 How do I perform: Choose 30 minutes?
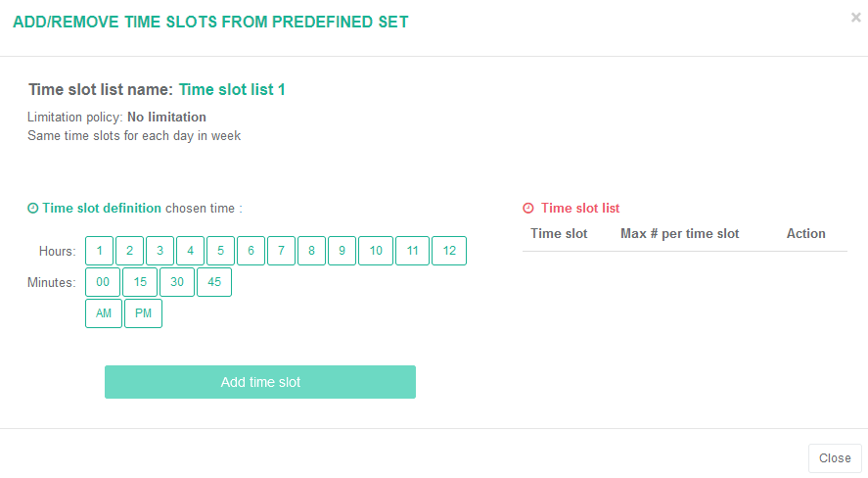tap(177, 282)
